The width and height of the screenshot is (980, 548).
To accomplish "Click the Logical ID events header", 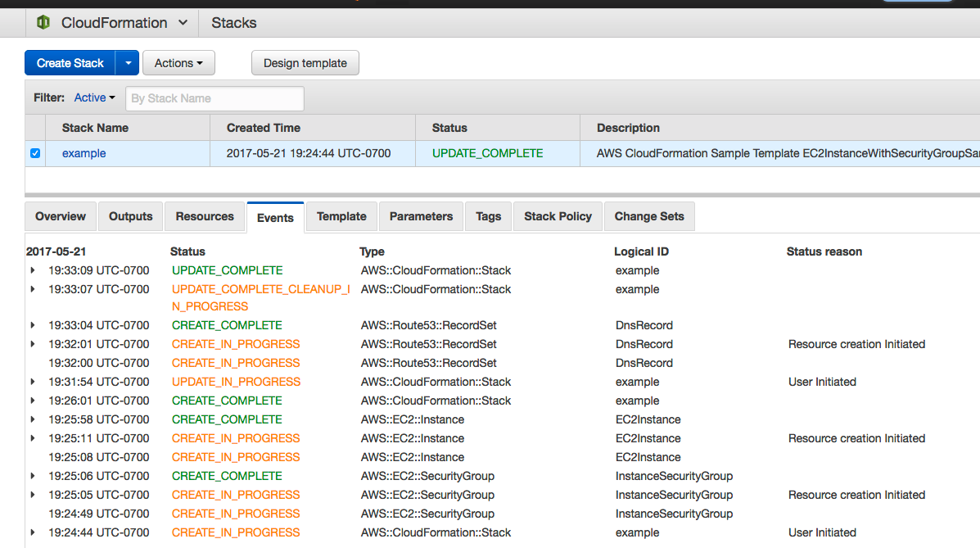I will tap(641, 251).
